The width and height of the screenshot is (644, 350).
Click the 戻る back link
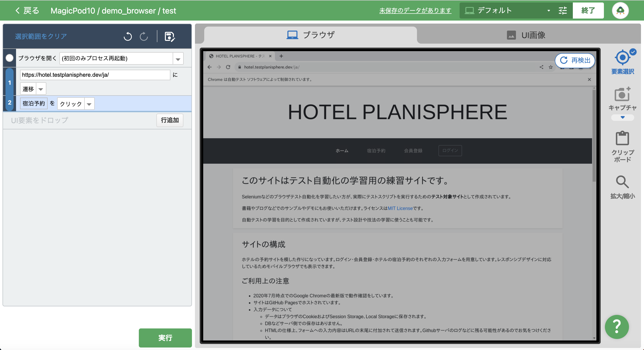[27, 11]
